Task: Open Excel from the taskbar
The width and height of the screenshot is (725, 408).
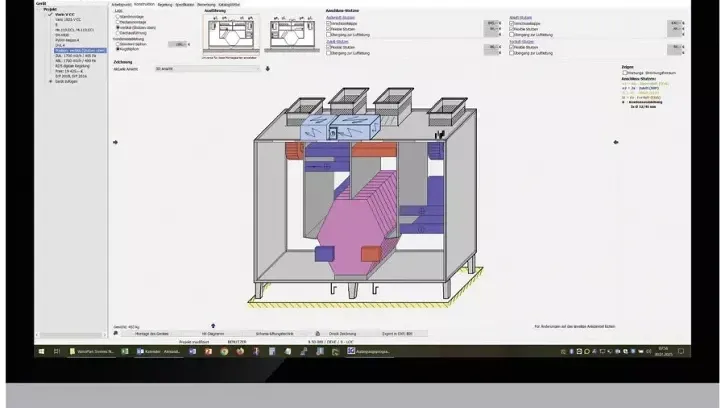Action: pos(125,352)
